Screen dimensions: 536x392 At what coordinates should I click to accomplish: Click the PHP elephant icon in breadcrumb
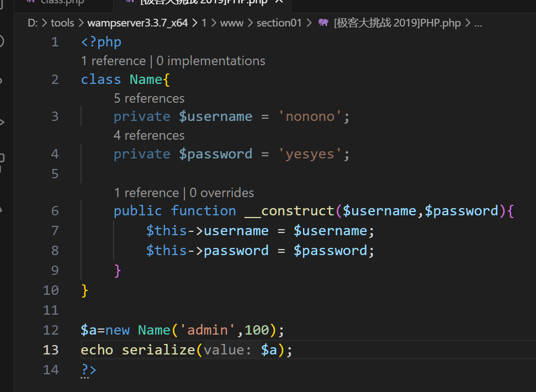pos(324,23)
